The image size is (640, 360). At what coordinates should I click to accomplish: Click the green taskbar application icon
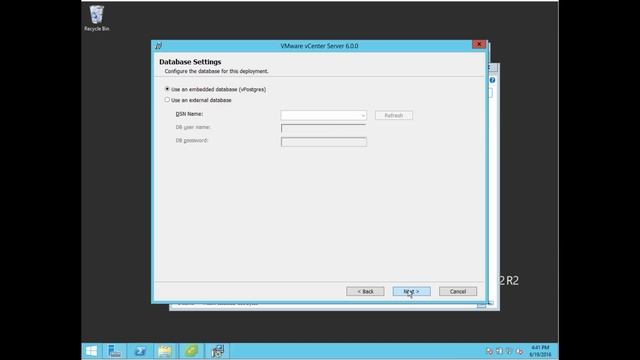pyautogui.click(x=191, y=351)
